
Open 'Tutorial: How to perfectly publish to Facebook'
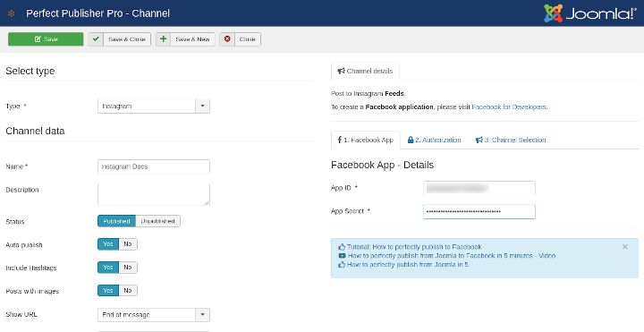[414, 247]
